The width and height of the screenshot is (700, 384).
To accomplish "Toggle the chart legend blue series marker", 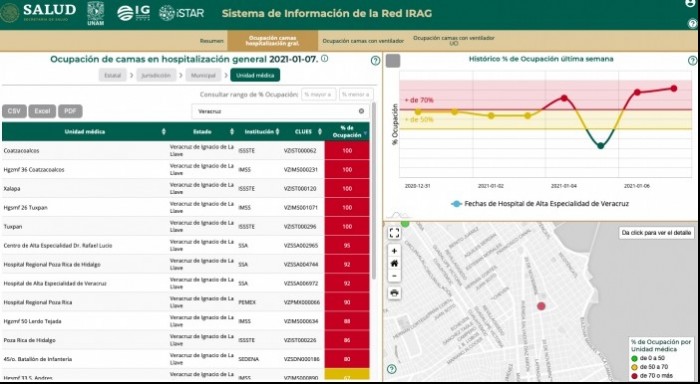I will click(x=456, y=204).
